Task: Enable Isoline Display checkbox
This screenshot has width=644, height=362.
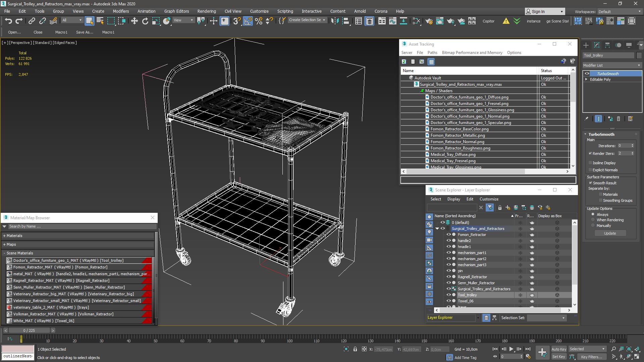Action: 590,163
